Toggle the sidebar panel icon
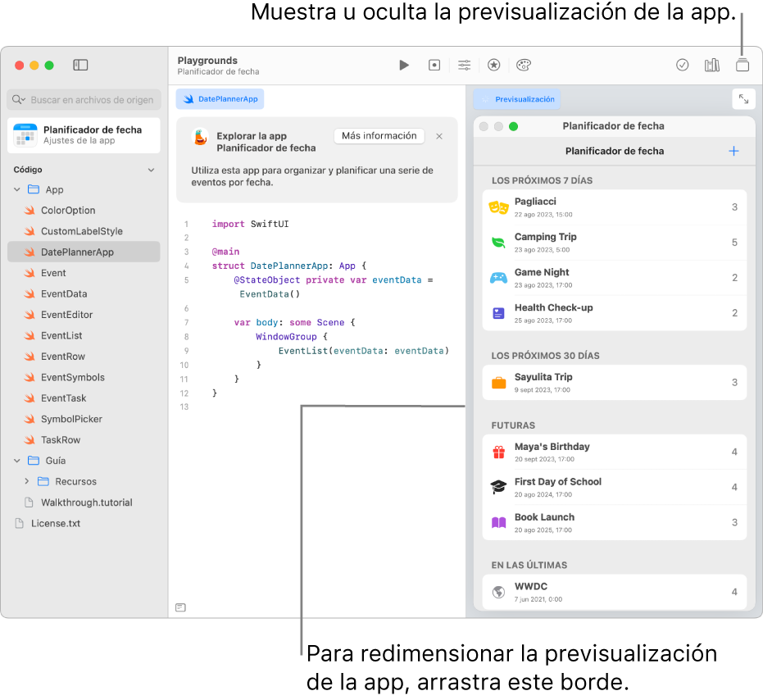This screenshot has height=700, width=763. 80,65
